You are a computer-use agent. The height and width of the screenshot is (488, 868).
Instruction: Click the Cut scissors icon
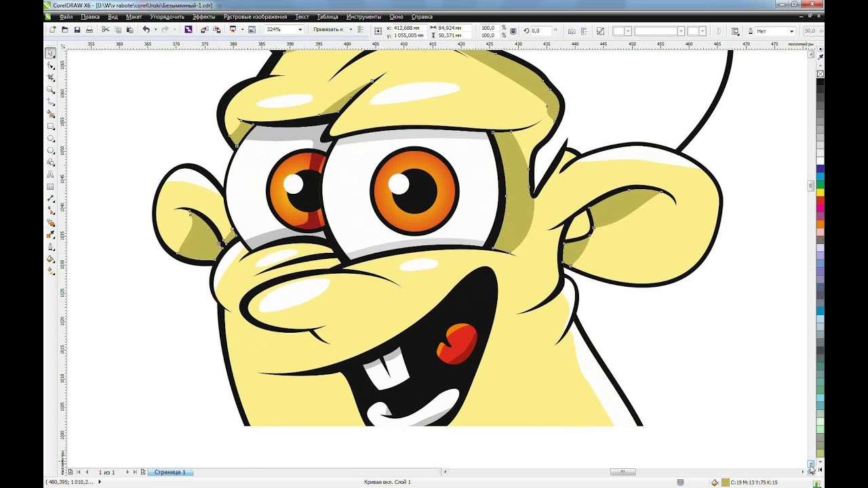click(x=105, y=30)
